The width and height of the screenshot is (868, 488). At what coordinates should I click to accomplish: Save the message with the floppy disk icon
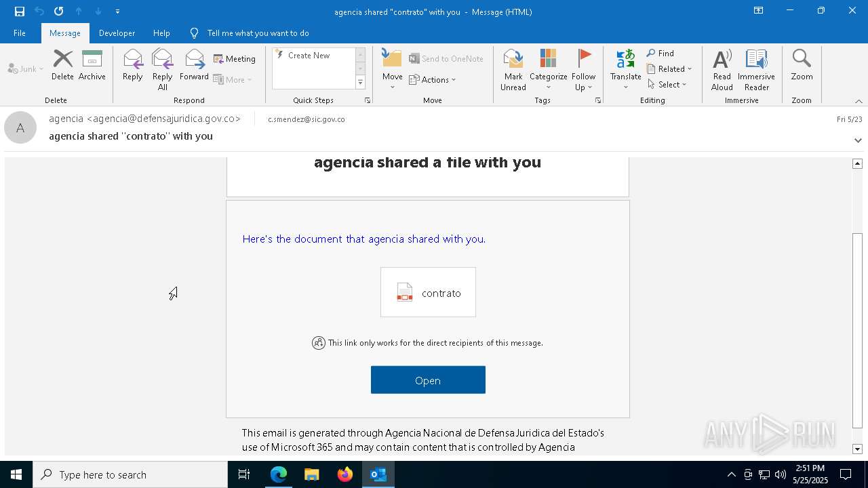(x=20, y=12)
